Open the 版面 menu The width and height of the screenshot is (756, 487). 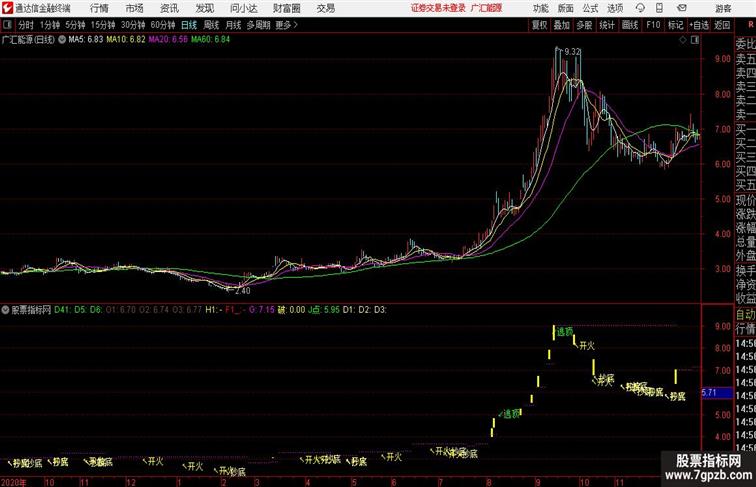(566, 8)
